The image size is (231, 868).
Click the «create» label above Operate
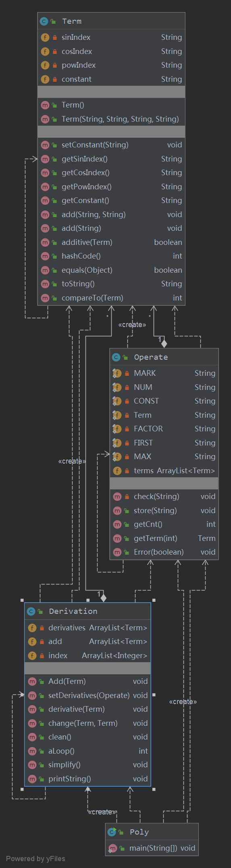coord(132,325)
